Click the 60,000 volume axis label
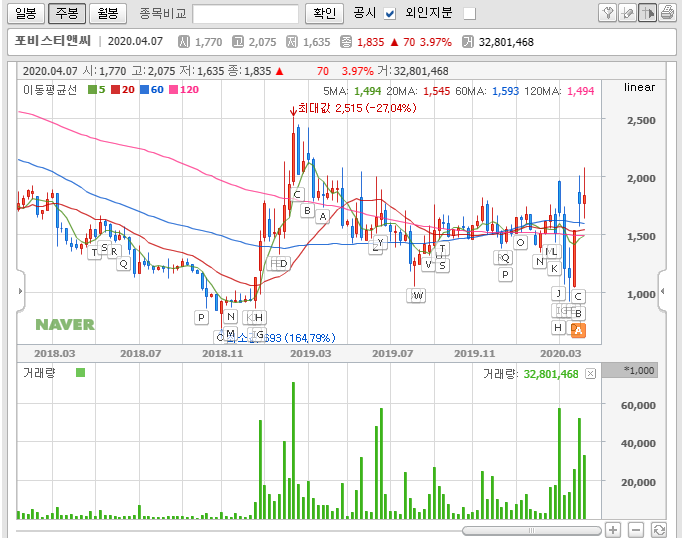Image resolution: width=689 pixels, height=538 pixels. click(x=638, y=406)
